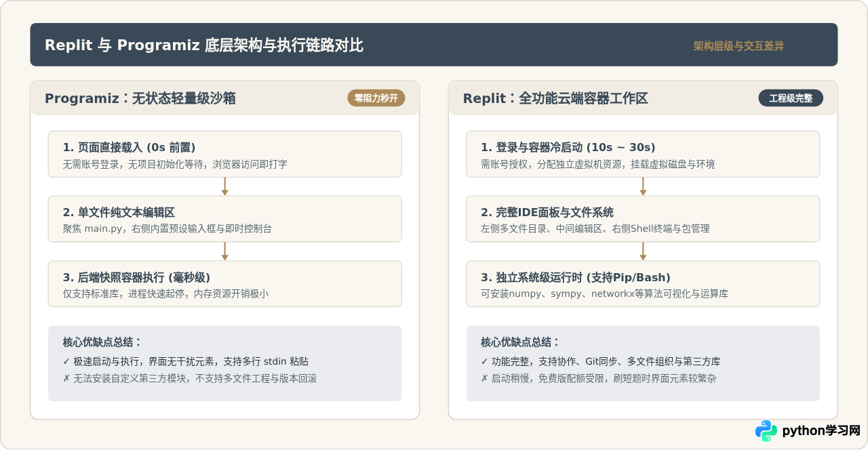Click the line "可安装numpy、sympy、networkx等算法可视化与运算库"

pos(605,294)
